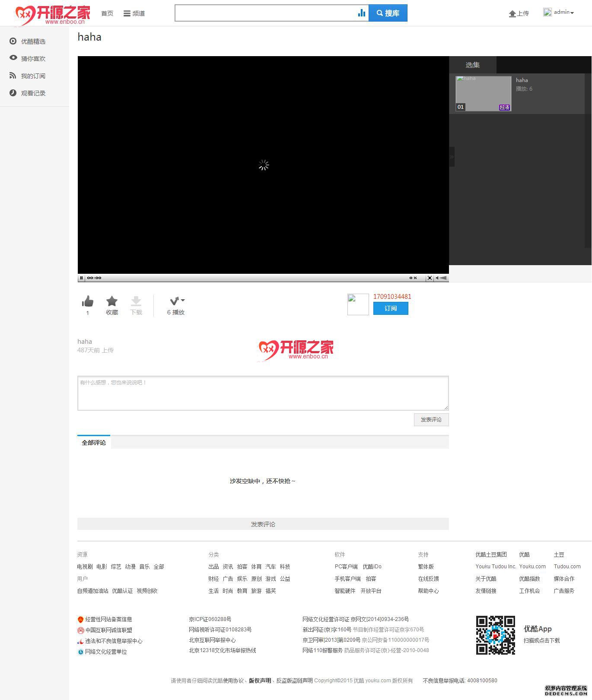
Task: Click the 网络文化经营单位 badge icon
Action: click(80, 652)
